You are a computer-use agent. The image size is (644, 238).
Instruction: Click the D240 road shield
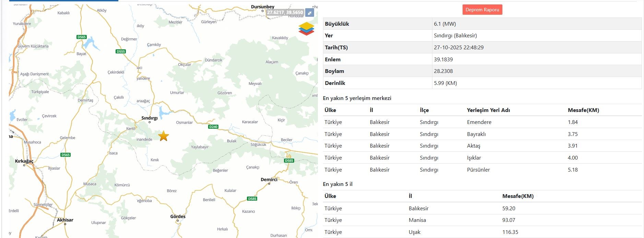(213, 127)
